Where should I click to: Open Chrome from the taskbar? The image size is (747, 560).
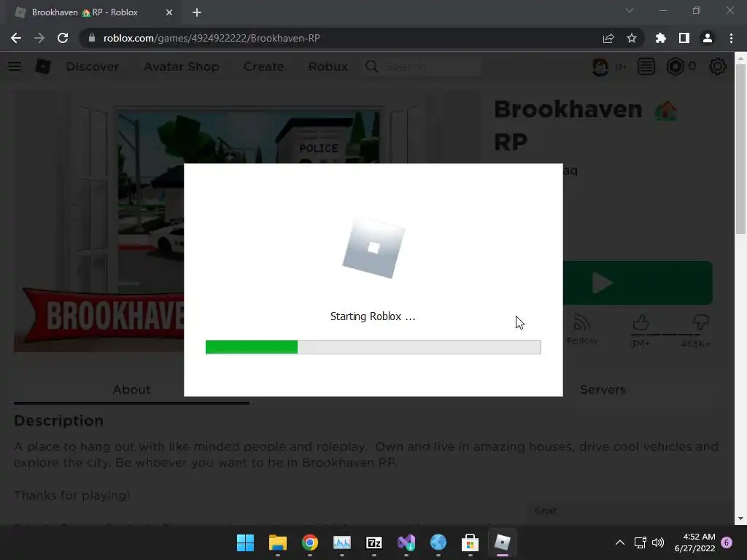coord(309,542)
